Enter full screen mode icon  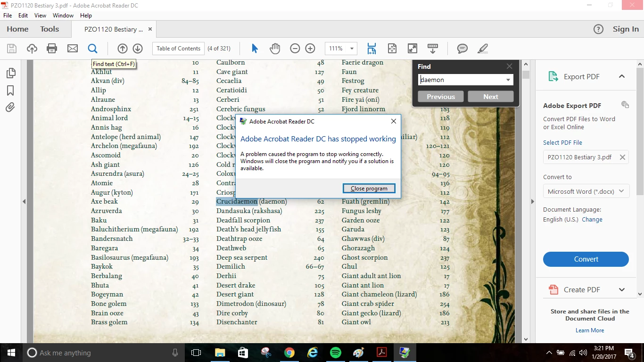point(413,49)
